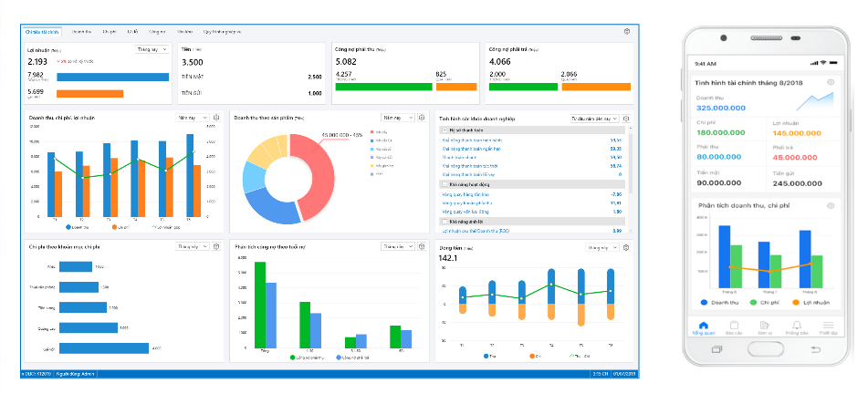Image resolution: width=868 pixels, height=394 pixels.
Task: Click gear icon on Doanh thu, chi phí chart
Action: point(216,118)
